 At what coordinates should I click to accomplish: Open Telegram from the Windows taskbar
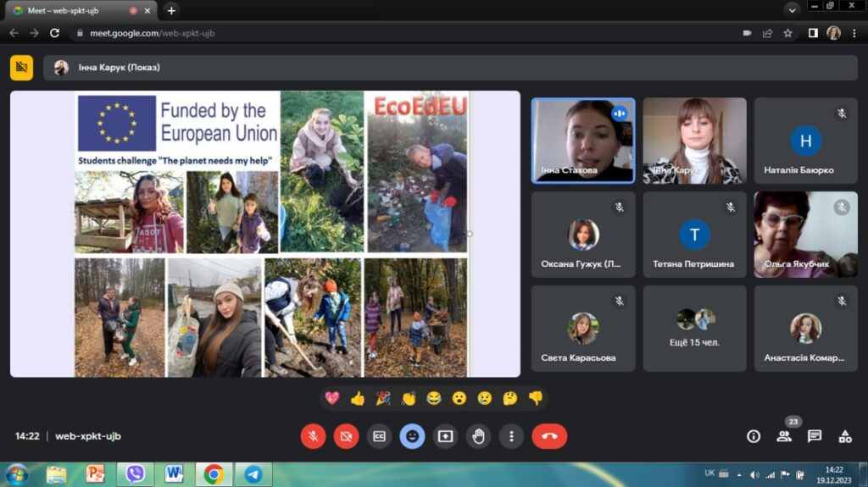pos(253,473)
